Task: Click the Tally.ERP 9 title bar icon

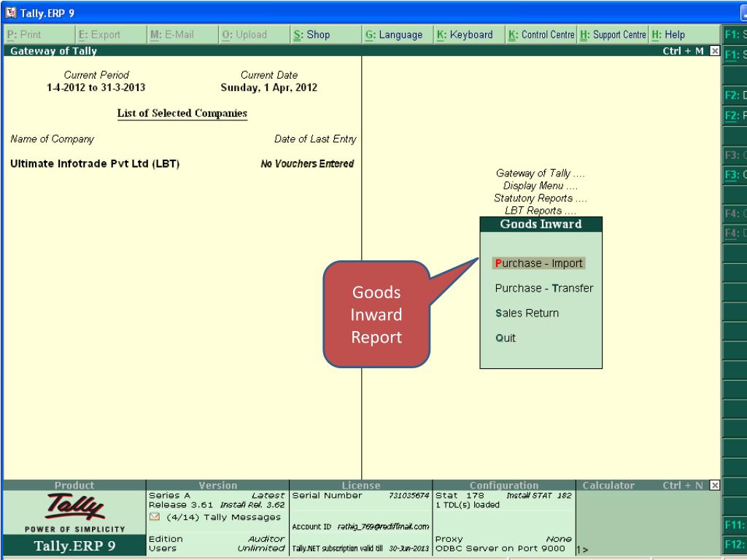Action: (x=10, y=13)
